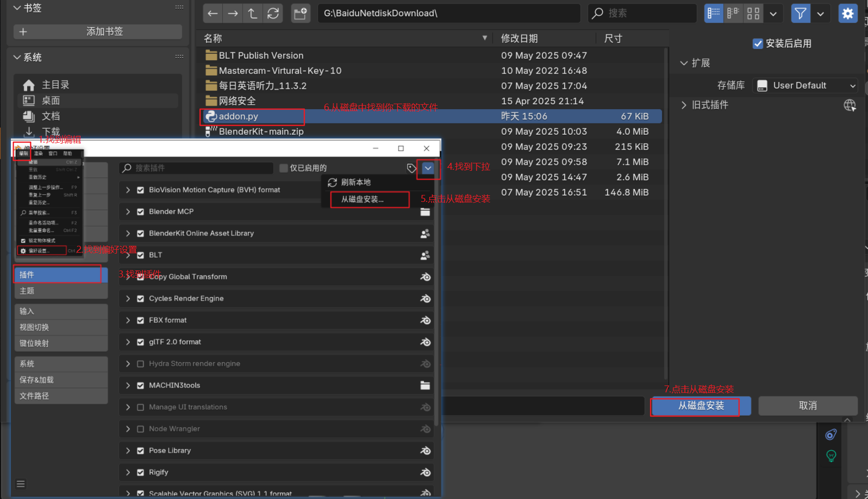Create new folder icon in file browser
Viewport: 868px width, 499px height.
[x=300, y=13]
